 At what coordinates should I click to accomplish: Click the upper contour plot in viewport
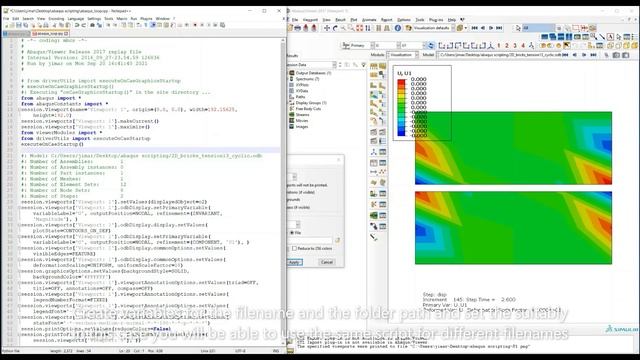tap(513, 148)
